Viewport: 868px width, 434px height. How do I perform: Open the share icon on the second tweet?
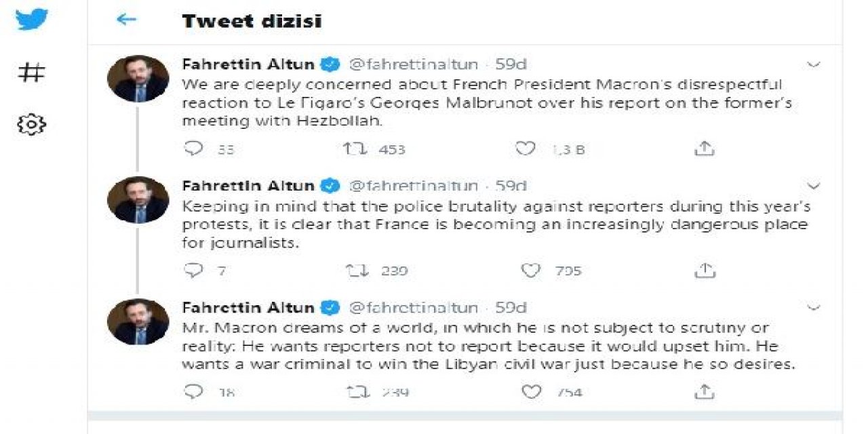click(x=705, y=270)
